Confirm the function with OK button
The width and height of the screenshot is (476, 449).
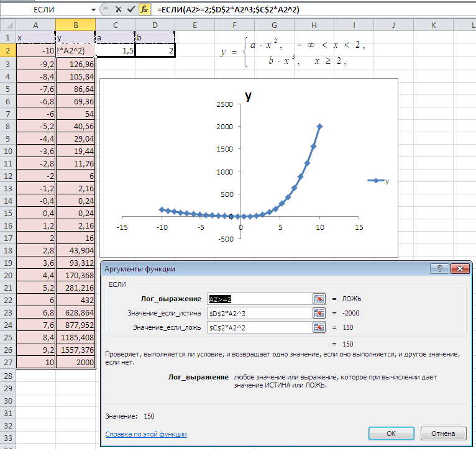pos(391,433)
